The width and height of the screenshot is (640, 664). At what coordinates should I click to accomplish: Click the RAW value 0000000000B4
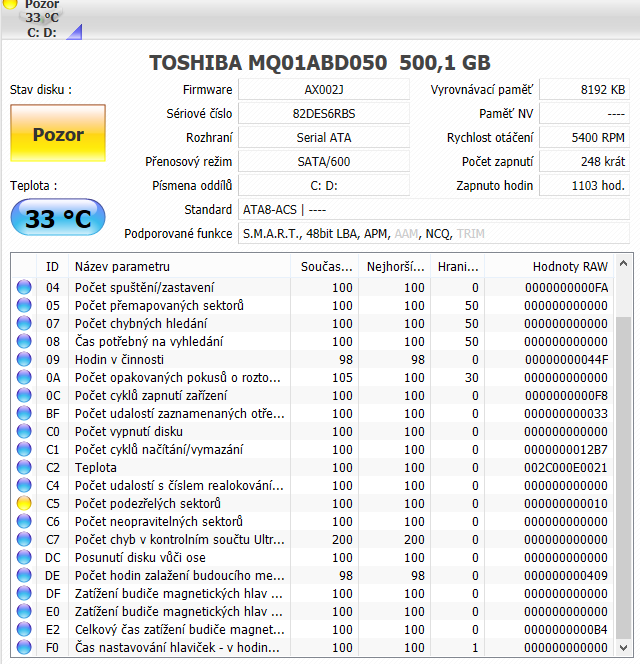tap(565, 629)
